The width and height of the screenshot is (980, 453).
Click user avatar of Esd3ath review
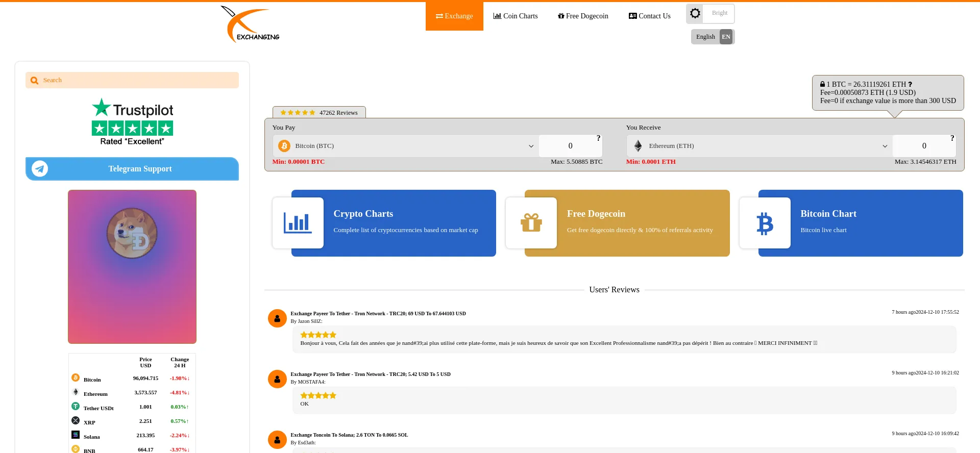tap(277, 440)
